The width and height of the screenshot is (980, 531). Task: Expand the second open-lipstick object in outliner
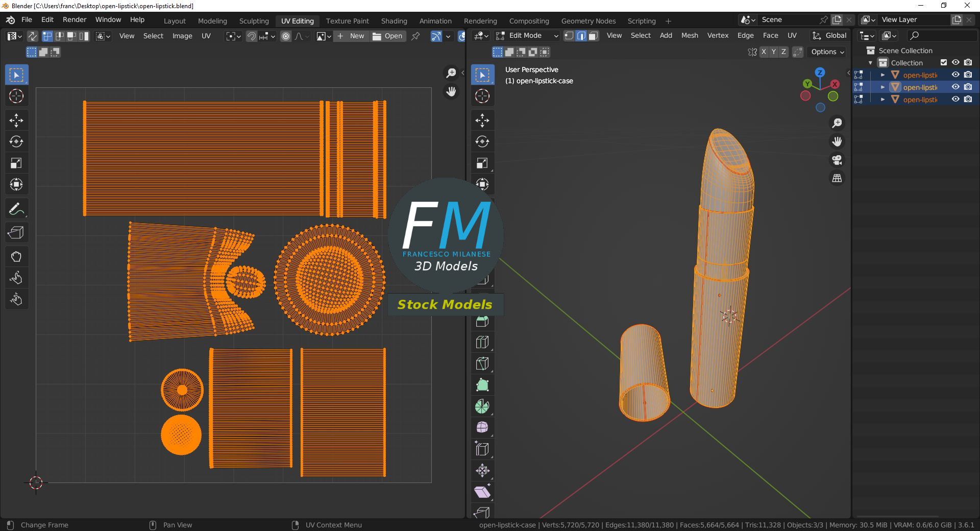click(883, 87)
